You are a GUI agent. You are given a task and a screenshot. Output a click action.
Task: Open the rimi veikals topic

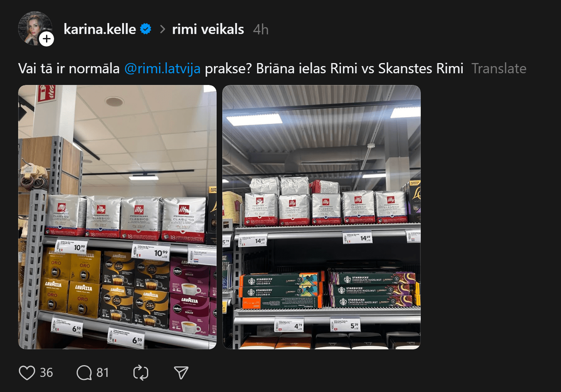pos(208,29)
